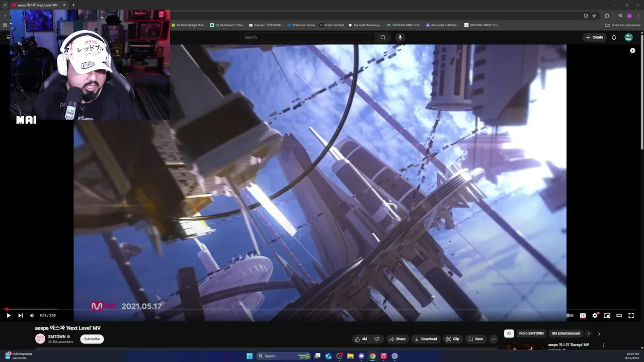The height and width of the screenshot is (362, 644).
Task: Open KickBot Widget Builder bookmark
Action: click(188, 25)
